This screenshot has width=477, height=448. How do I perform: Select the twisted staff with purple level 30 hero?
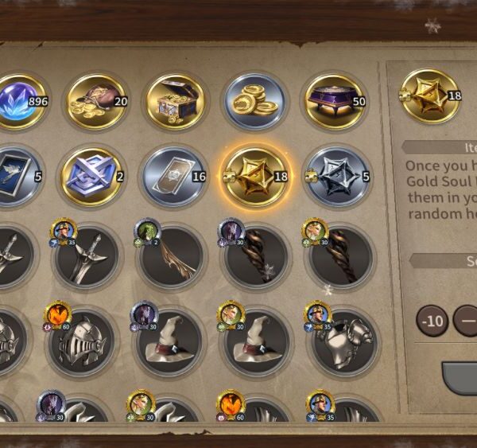tap(256, 257)
